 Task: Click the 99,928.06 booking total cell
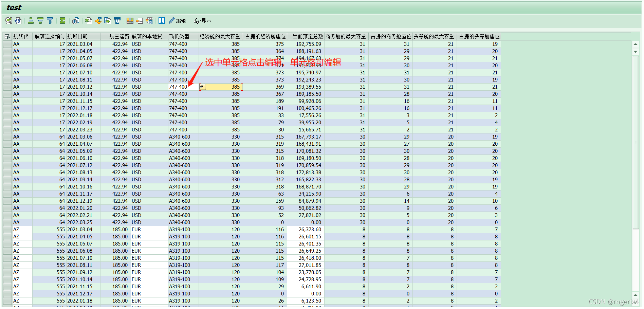306,101
